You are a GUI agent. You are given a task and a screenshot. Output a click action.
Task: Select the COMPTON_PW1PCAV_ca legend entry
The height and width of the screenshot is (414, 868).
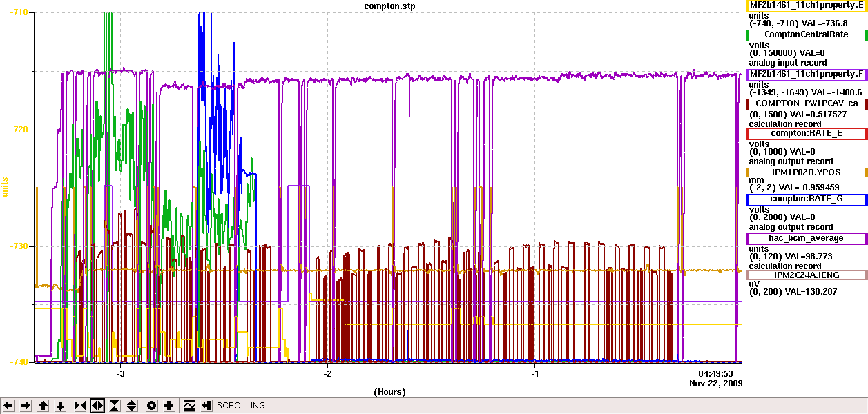[807, 103]
